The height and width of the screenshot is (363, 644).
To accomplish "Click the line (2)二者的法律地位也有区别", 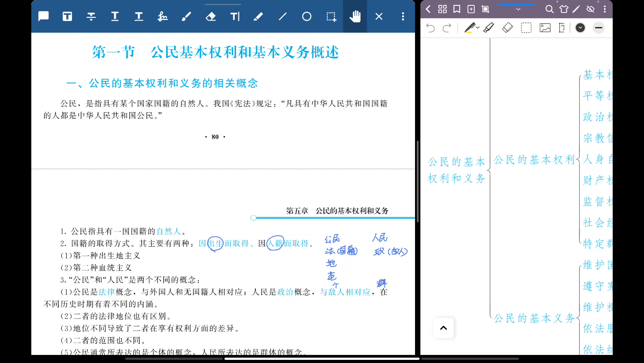I will (x=116, y=316).
